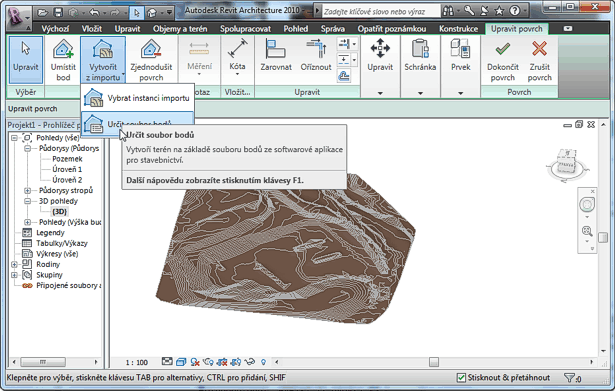This screenshot has width=615, height=391.
Task: Open the Výchozí ribbon tab
Action: [55, 29]
